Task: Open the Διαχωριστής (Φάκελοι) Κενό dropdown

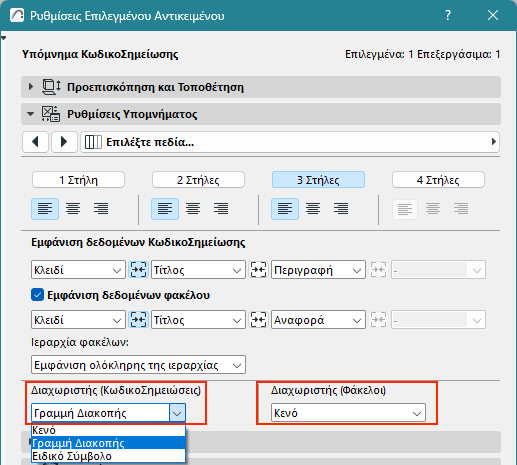Action: [x=348, y=413]
